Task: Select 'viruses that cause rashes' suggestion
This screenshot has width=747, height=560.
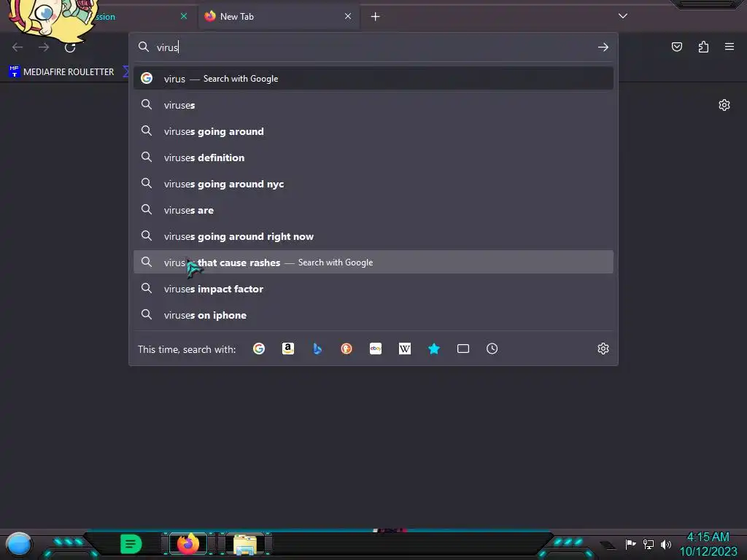Action: tap(373, 262)
